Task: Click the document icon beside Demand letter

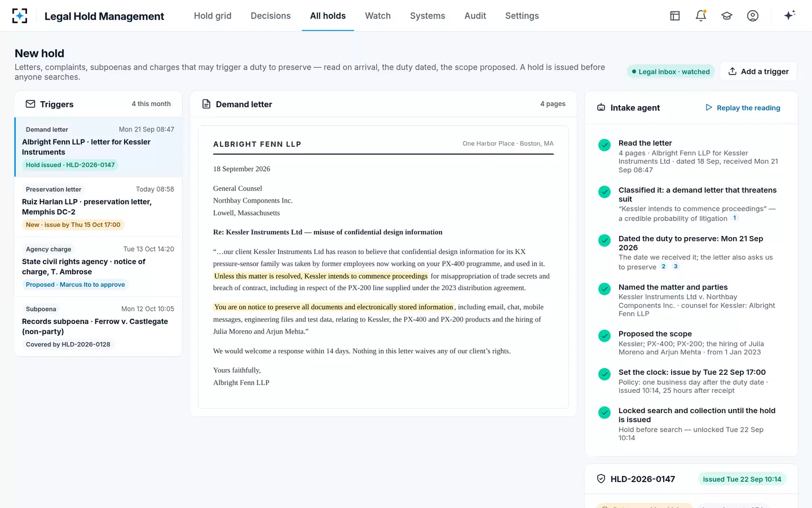Action: coord(206,104)
